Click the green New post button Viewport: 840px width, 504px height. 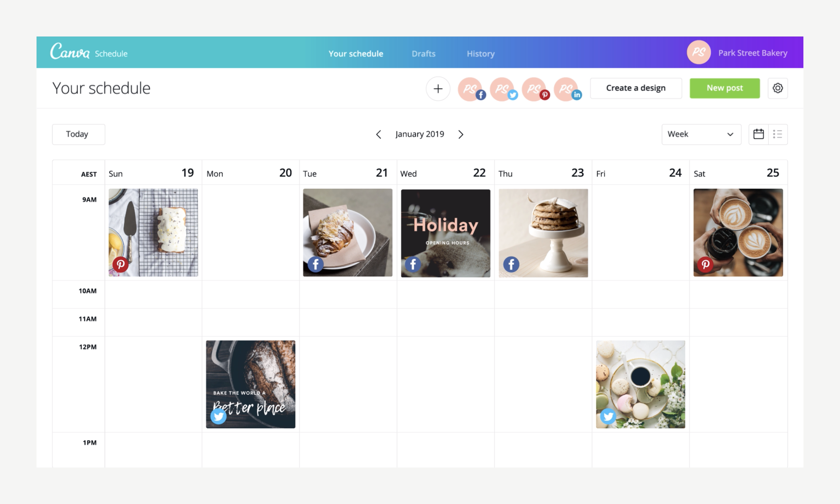724,88
